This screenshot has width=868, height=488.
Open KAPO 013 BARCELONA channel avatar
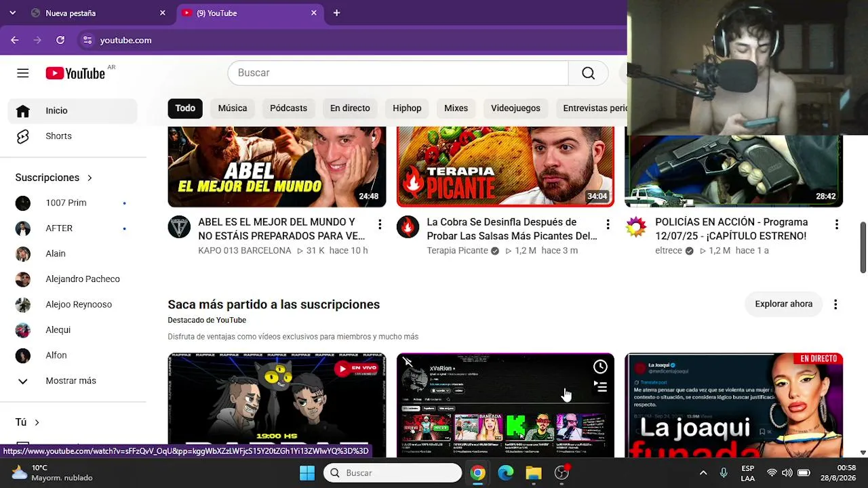(x=179, y=227)
